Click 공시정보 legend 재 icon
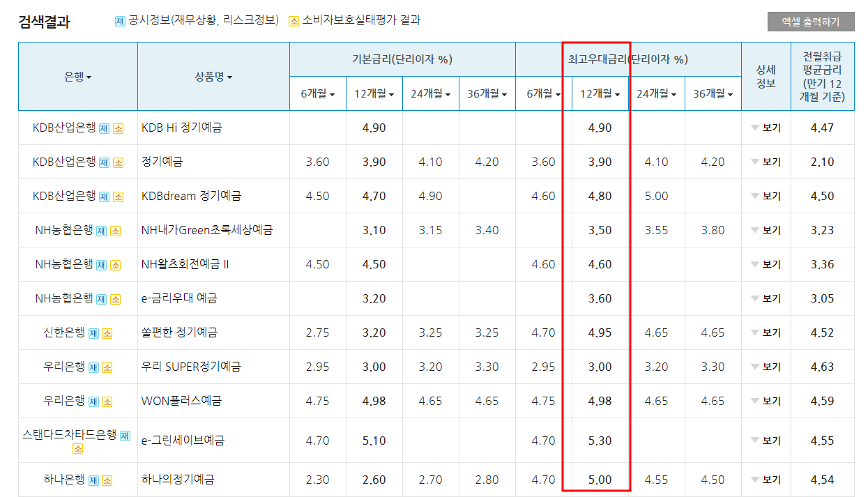The image size is (868, 497). (120, 21)
